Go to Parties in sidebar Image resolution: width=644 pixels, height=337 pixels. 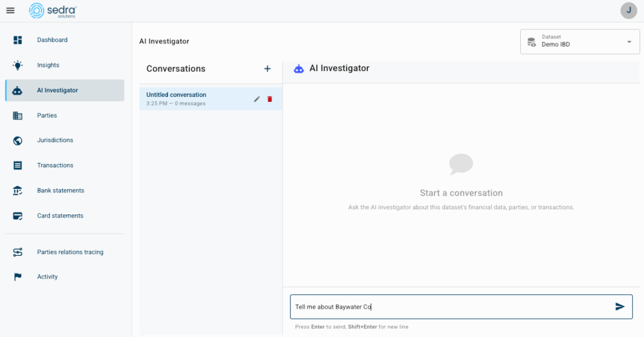(x=47, y=116)
